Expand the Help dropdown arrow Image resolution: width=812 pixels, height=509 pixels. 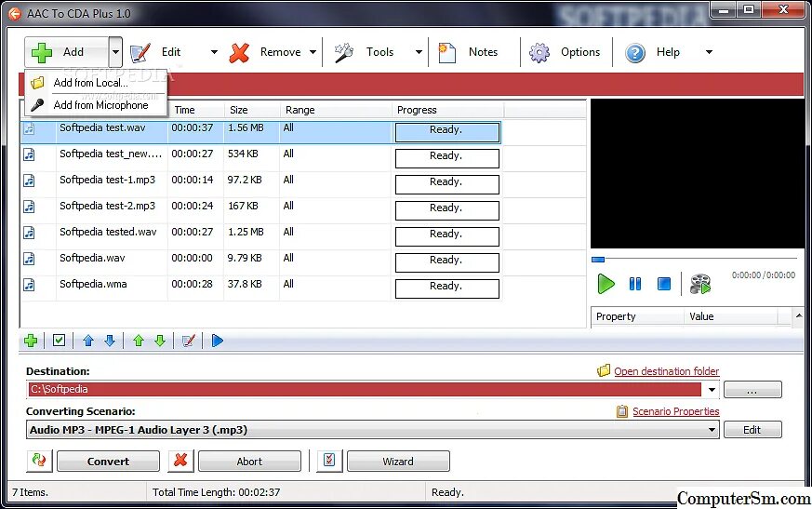(x=709, y=52)
